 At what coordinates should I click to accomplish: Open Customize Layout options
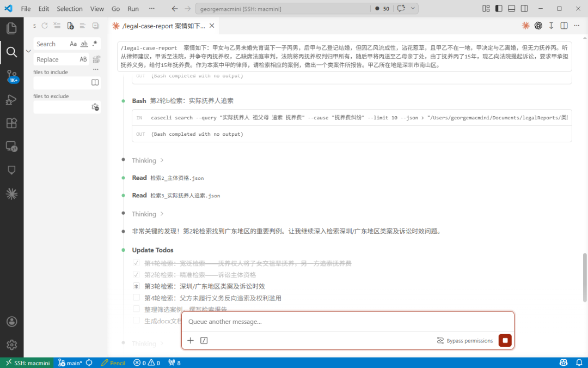coord(486,9)
